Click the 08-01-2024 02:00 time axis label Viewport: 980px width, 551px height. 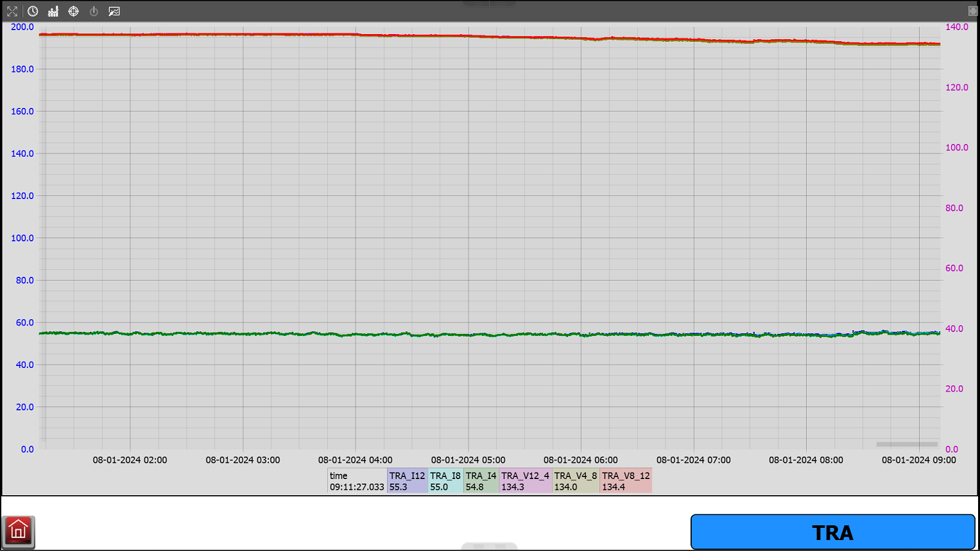(130, 460)
